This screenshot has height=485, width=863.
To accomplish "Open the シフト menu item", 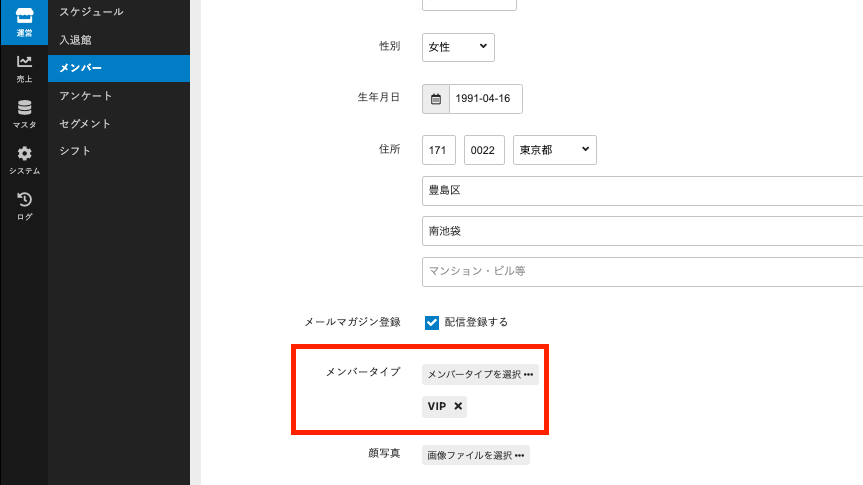I will click(75, 151).
